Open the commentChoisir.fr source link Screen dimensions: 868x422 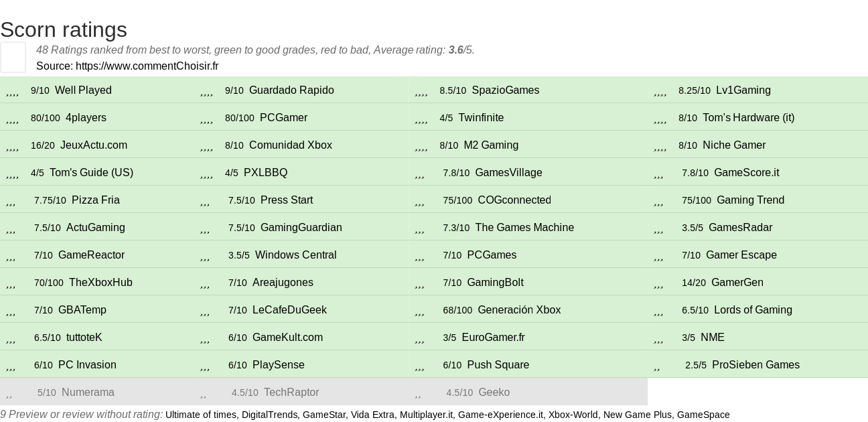pos(147,66)
